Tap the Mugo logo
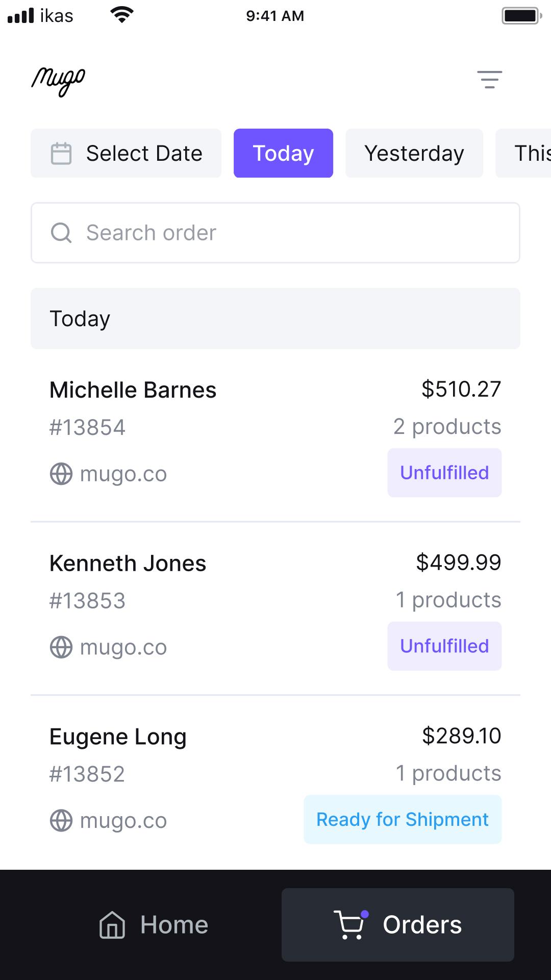Image resolution: width=551 pixels, height=980 pixels. coord(58,81)
